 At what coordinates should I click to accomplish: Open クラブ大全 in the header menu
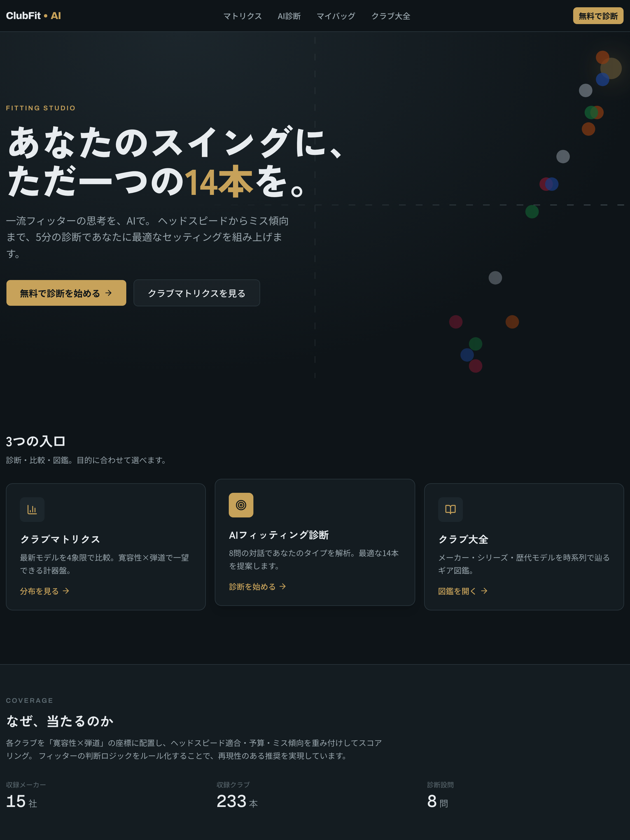point(391,16)
